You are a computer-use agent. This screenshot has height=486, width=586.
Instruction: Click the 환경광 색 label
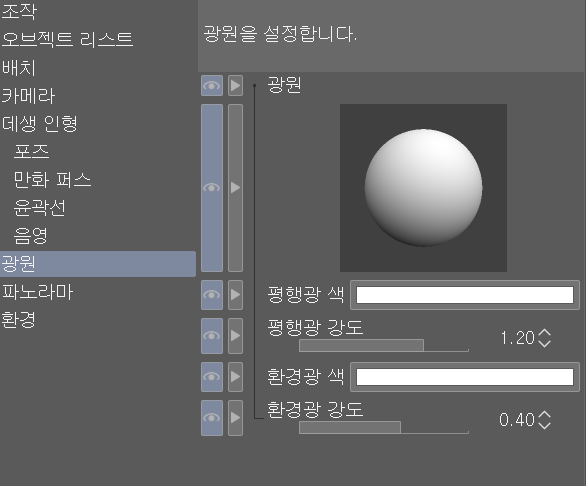(306, 376)
